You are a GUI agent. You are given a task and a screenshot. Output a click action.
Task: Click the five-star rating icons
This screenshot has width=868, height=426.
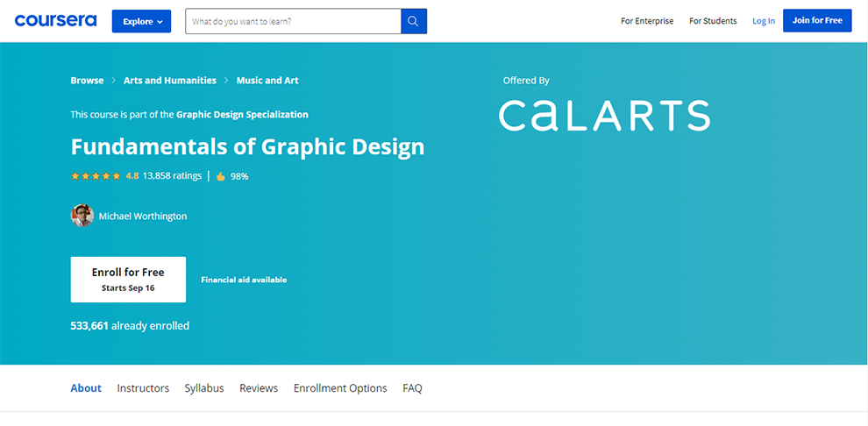[96, 176]
